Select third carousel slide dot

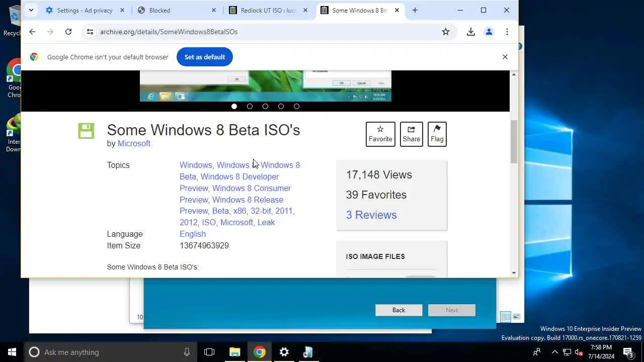[x=265, y=106]
